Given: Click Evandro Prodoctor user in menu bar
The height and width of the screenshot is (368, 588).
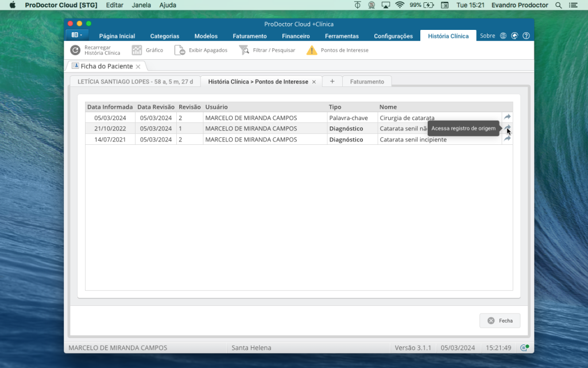Looking at the screenshot, I should (520, 5).
